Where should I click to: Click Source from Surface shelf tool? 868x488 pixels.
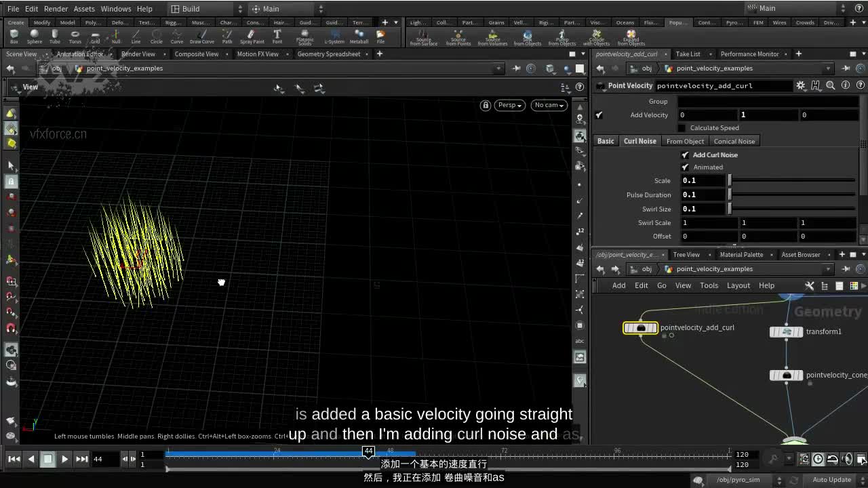point(424,37)
